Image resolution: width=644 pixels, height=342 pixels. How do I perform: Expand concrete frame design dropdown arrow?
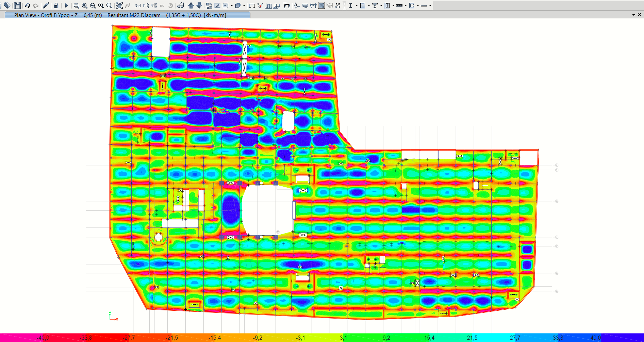tap(368, 5)
